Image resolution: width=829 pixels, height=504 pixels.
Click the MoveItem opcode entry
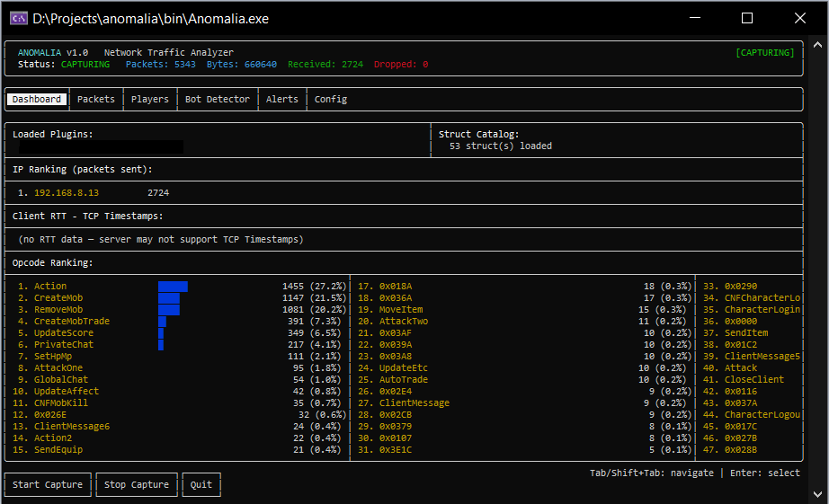click(x=400, y=310)
